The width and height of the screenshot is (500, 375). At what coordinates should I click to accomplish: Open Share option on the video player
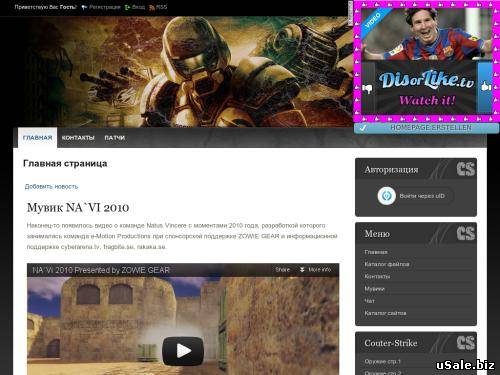pos(282,269)
